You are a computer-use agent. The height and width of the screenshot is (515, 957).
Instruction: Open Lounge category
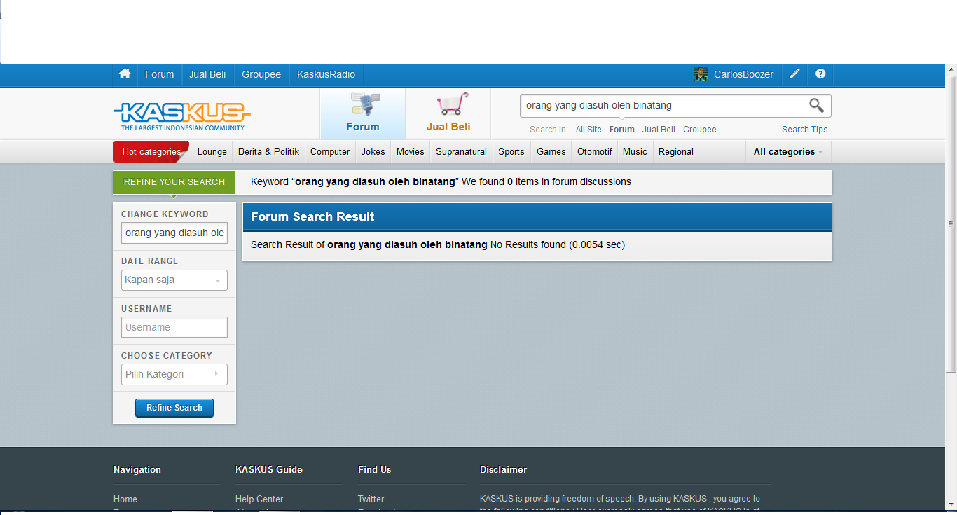[212, 152]
